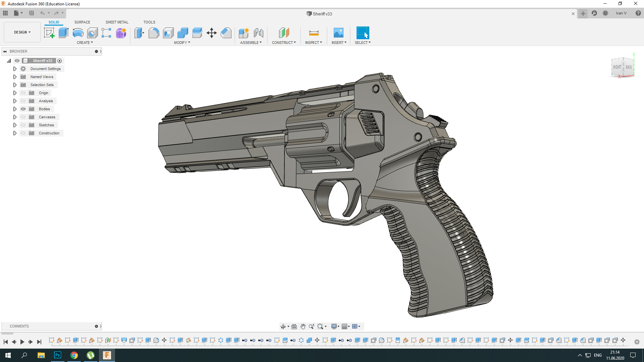Select the Pan tool in navigation bar
This screenshot has height=362, width=644.
click(303, 326)
